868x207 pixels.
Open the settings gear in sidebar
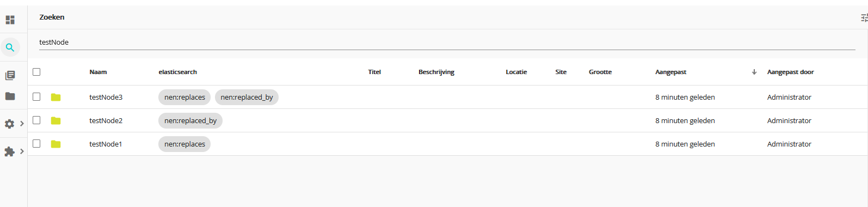pyautogui.click(x=9, y=124)
